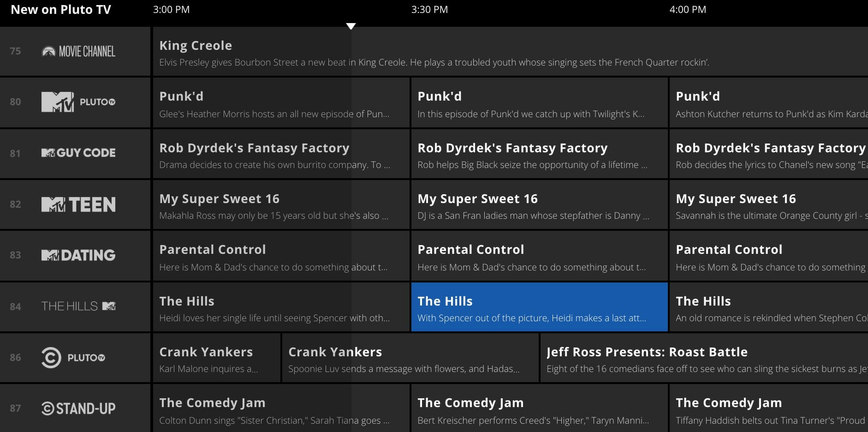Select channel number 84
This screenshot has height=432, width=868.
point(15,306)
